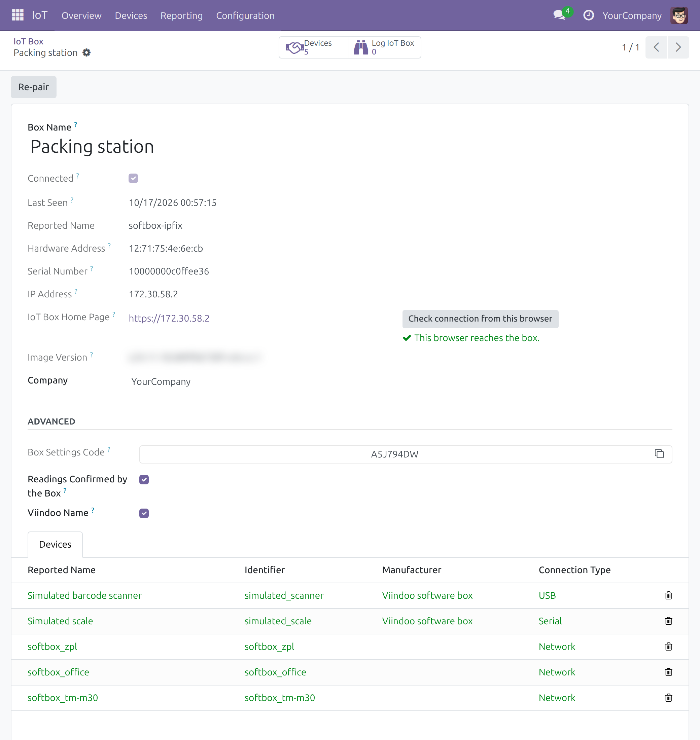700x740 pixels.
Task: Click the USB connection type cell
Action: coord(547,596)
